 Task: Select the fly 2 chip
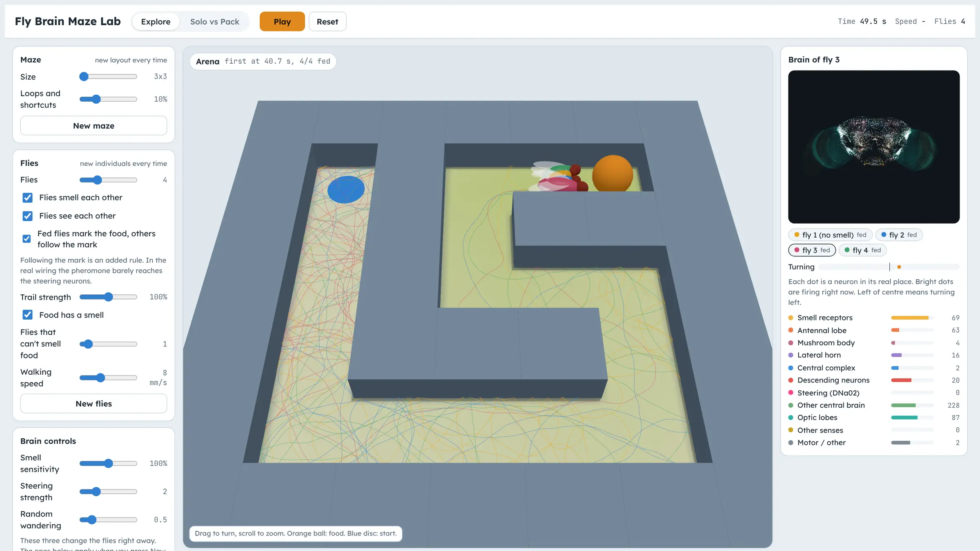pyautogui.click(x=899, y=235)
